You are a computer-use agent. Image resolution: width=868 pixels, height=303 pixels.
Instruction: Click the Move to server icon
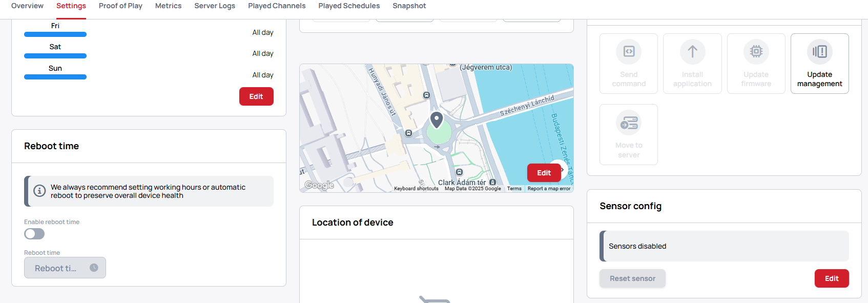coord(629,123)
